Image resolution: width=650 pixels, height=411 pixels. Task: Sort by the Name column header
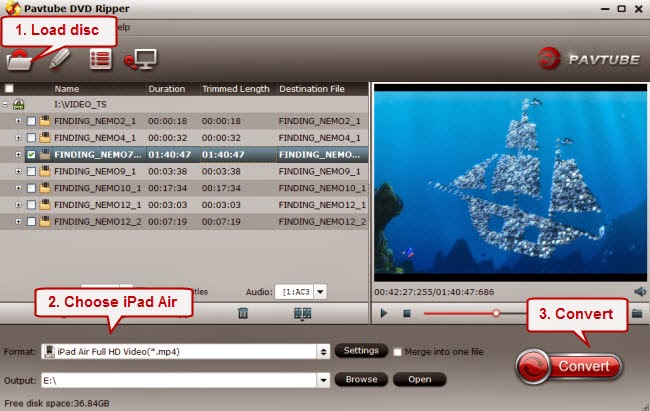tap(67, 89)
